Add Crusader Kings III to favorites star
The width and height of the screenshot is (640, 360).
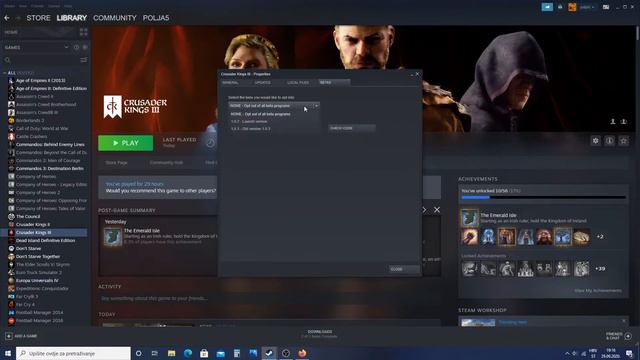pos(623,141)
